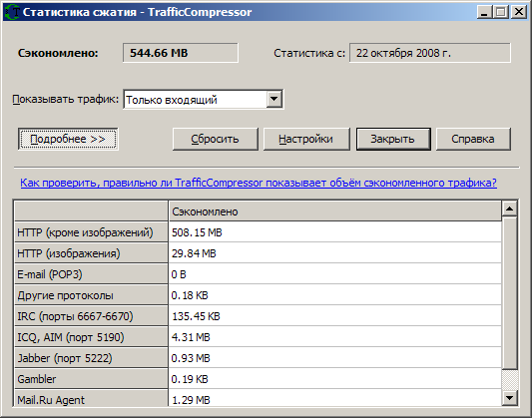The image size is (532, 418).
Task: Open 'Настройки' settings button
Action: pyautogui.click(x=306, y=139)
